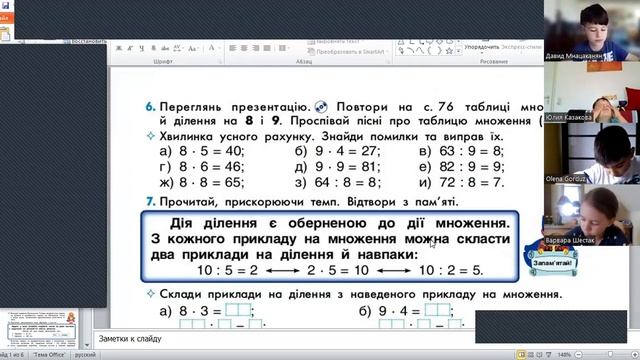The height and width of the screenshot is (360, 640).
Task: Click the 148% zoom level
Action: coord(564,355)
